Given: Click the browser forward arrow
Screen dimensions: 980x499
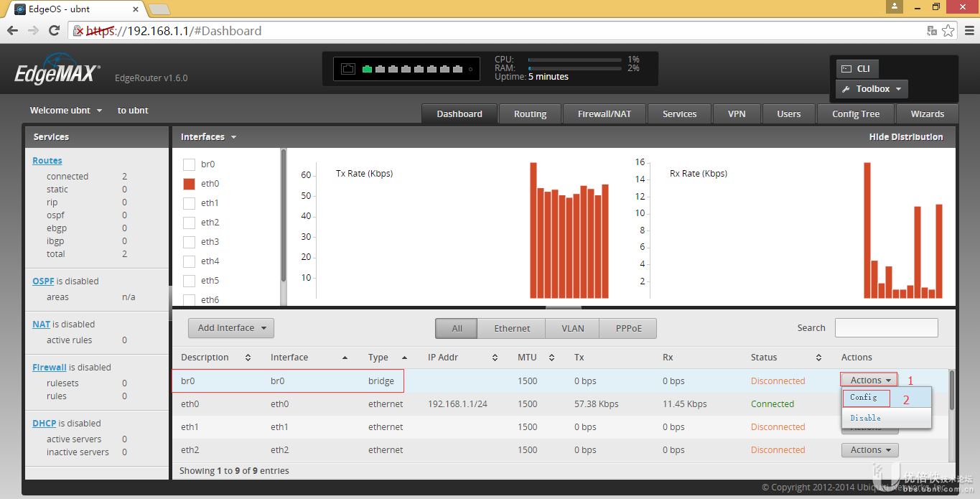Looking at the screenshot, I should [33, 31].
